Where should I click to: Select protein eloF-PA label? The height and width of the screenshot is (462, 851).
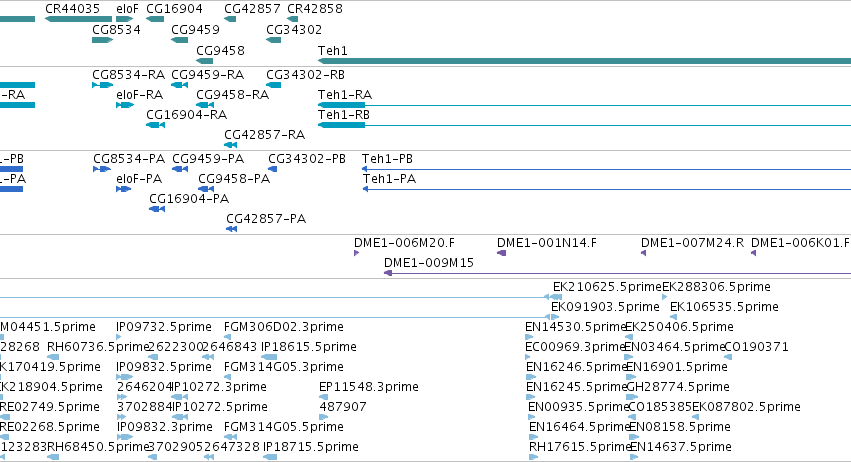139,179
